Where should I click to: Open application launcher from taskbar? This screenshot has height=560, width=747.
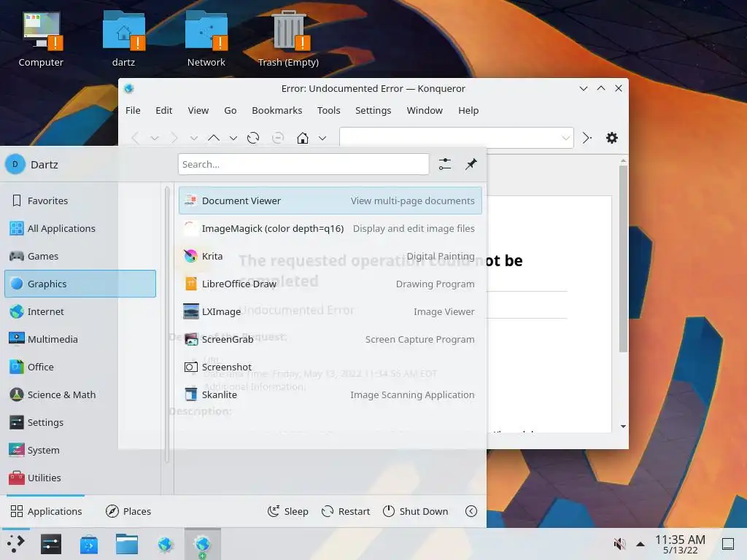(16, 544)
